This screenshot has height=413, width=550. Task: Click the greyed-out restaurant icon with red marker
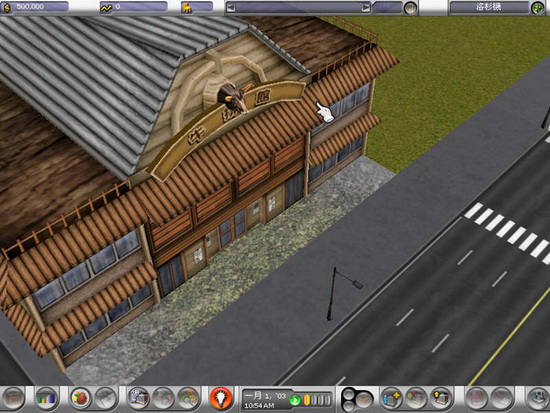[x=416, y=398]
